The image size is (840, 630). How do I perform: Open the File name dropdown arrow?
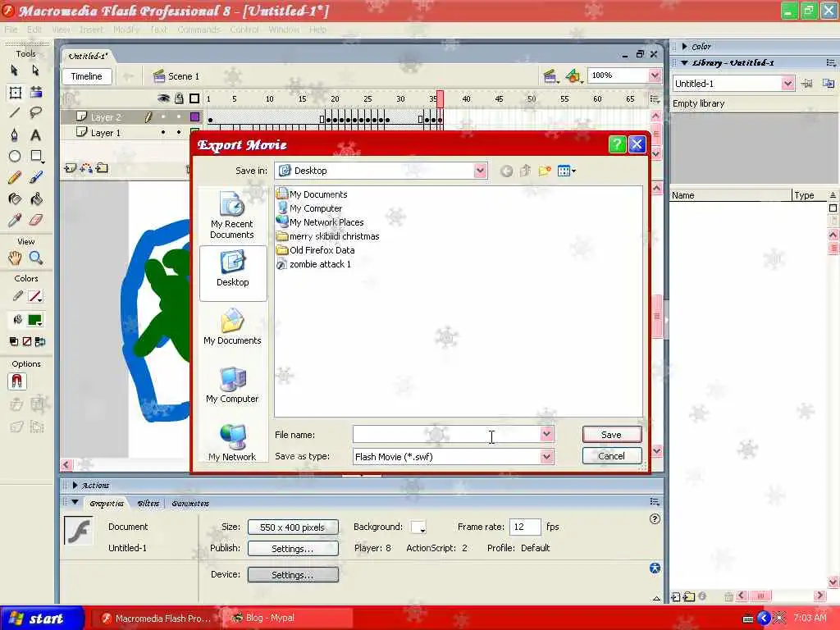[x=546, y=434]
